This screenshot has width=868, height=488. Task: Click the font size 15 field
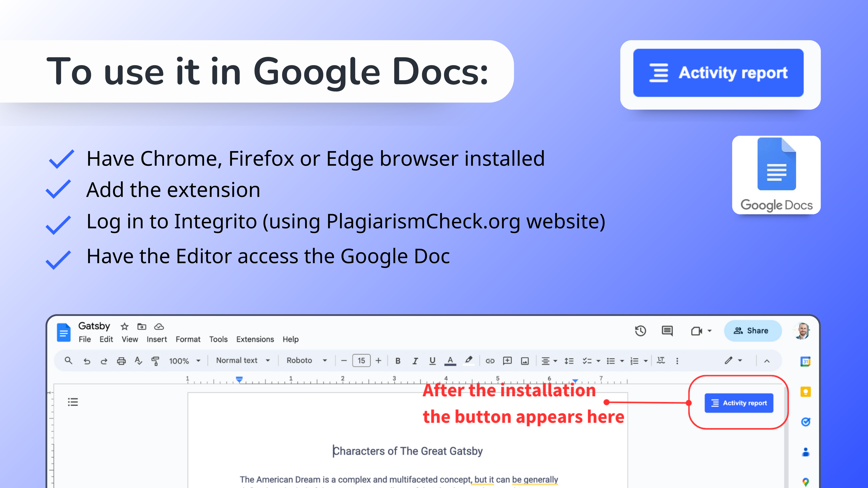tap(361, 360)
